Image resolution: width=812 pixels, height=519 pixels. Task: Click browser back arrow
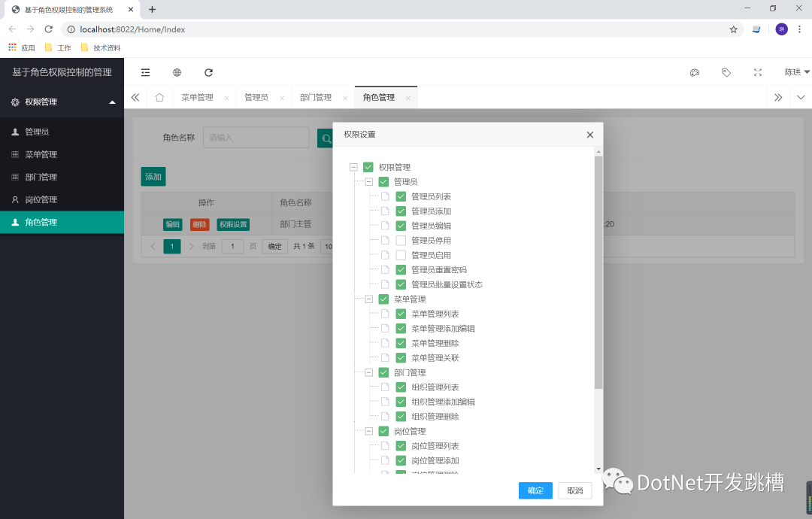click(13, 29)
